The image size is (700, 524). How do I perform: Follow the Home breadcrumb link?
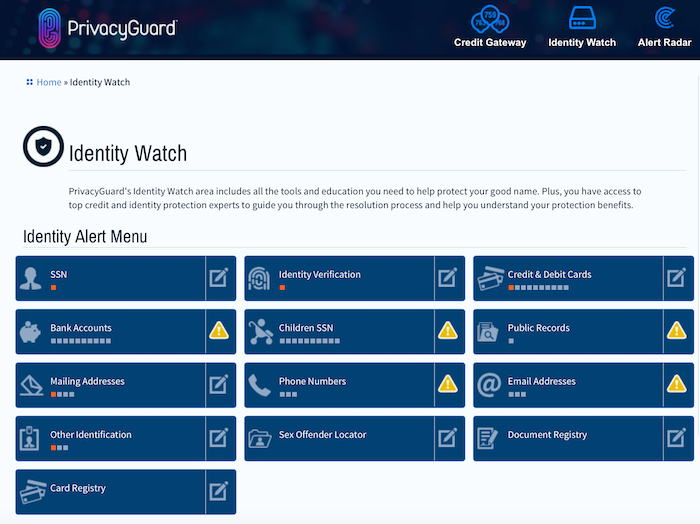49,82
